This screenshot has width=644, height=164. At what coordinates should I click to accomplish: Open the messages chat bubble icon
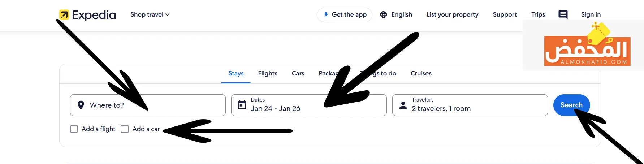point(563,14)
